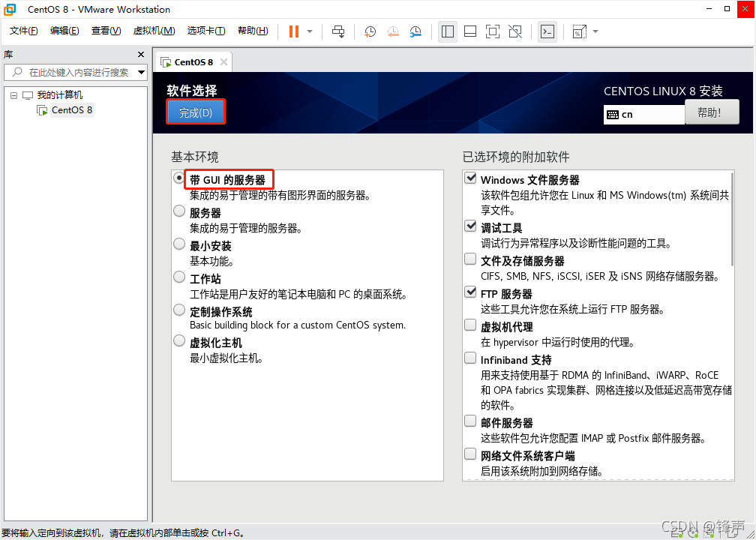Close the library panel with the X

pos(141,55)
